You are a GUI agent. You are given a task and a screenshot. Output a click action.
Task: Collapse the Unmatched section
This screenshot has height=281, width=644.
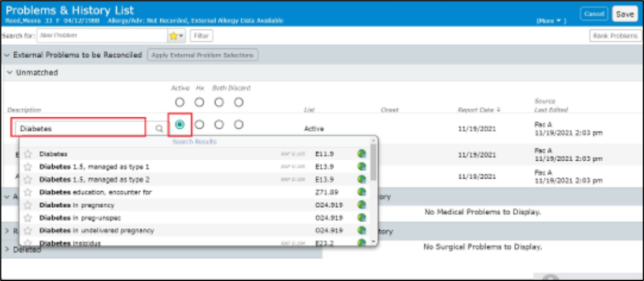(9, 73)
